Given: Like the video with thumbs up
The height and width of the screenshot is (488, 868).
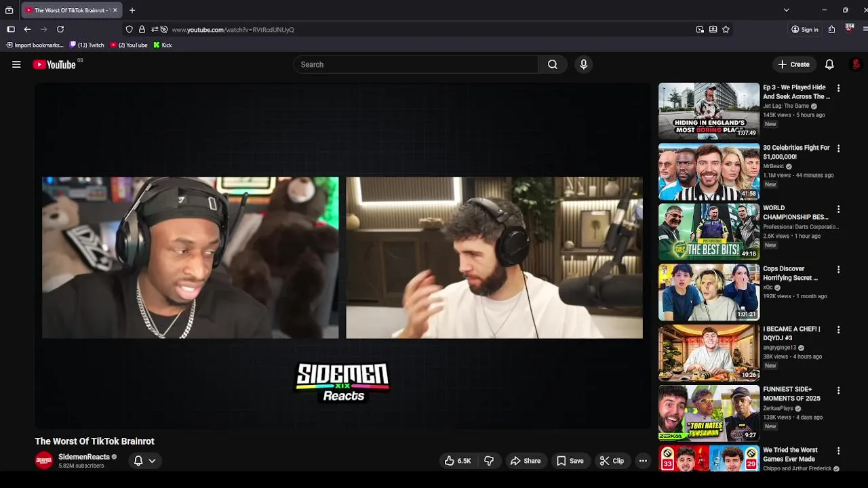Looking at the screenshot, I should pos(457,461).
